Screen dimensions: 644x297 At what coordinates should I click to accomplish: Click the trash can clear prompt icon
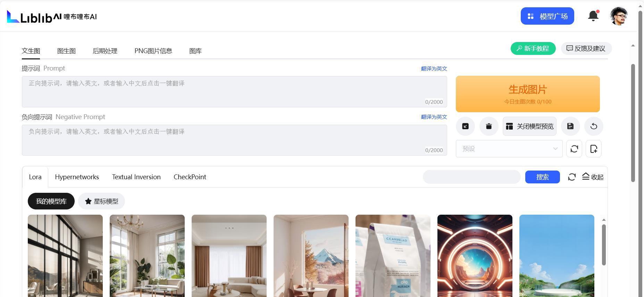[489, 126]
